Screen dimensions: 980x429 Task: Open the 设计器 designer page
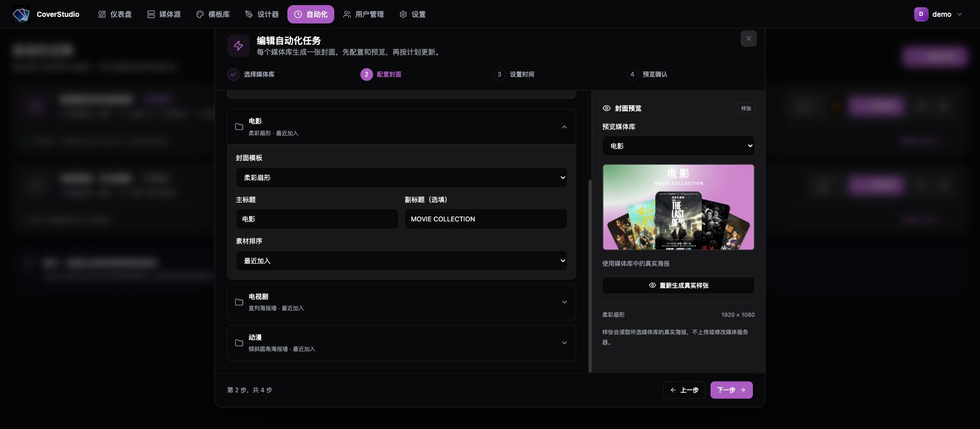[x=262, y=14]
